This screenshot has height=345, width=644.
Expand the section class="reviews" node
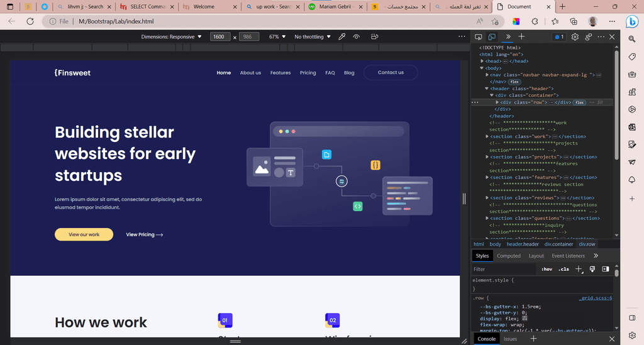pos(487,198)
